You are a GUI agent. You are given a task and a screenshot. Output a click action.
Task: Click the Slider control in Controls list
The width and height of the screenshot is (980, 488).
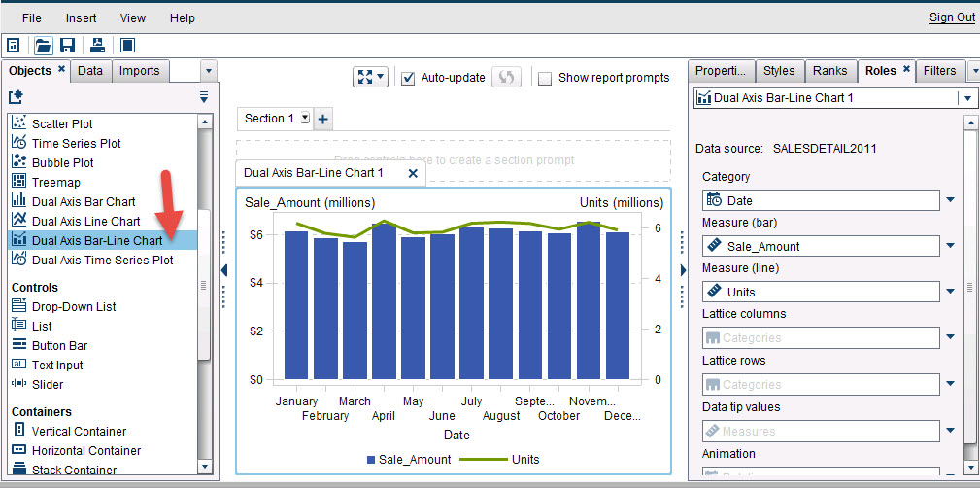click(x=48, y=384)
